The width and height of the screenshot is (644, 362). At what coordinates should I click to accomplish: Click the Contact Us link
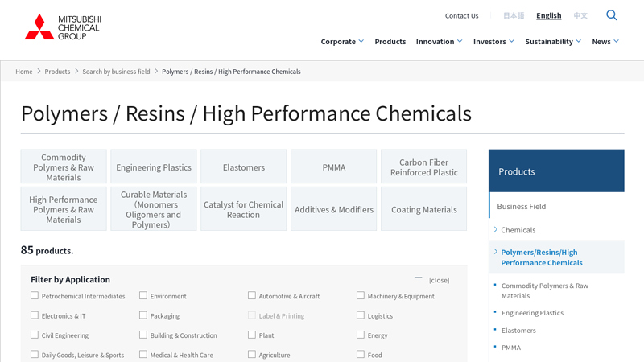461,15
